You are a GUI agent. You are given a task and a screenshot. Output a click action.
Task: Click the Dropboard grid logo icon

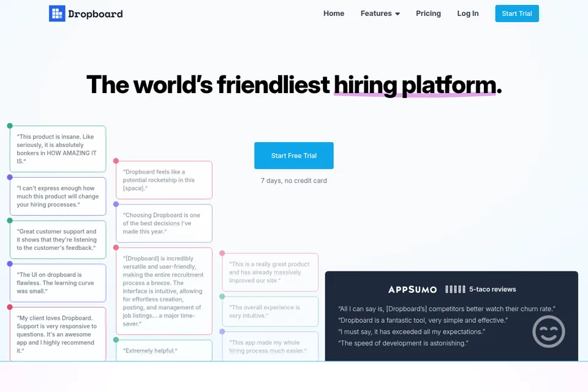57,13
